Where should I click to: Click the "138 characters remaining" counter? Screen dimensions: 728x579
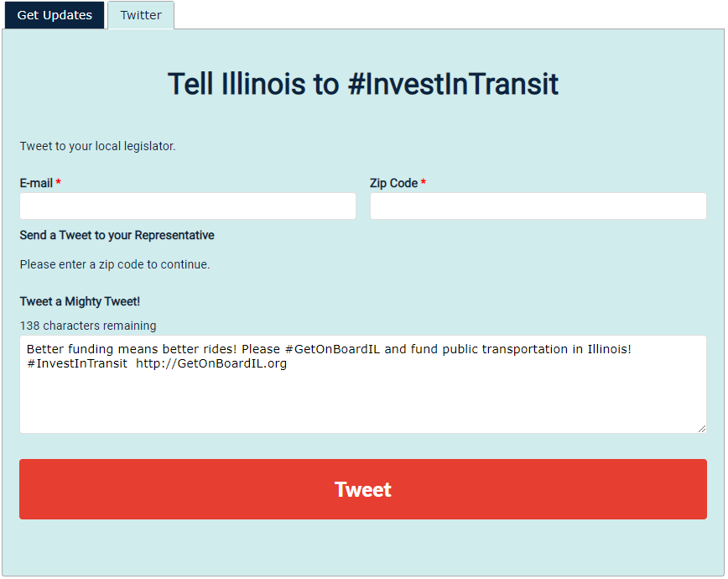(x=88, y=326)
